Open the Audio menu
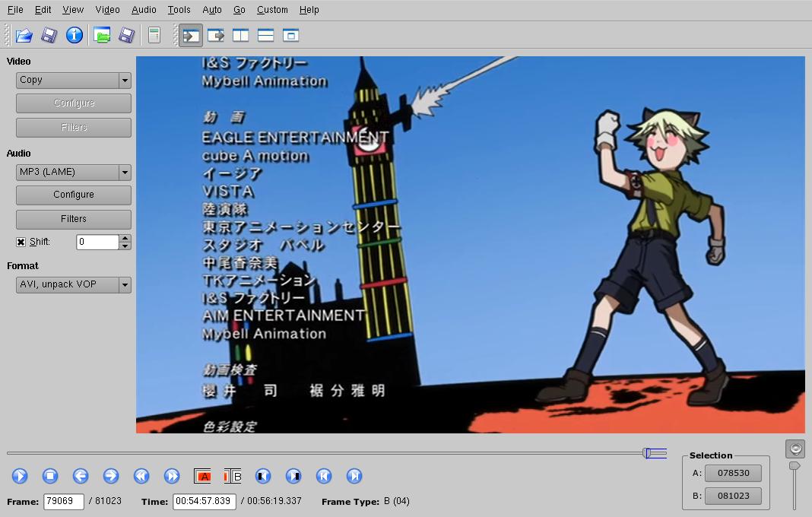Viewport: 812px width, 517px height. 144,10
